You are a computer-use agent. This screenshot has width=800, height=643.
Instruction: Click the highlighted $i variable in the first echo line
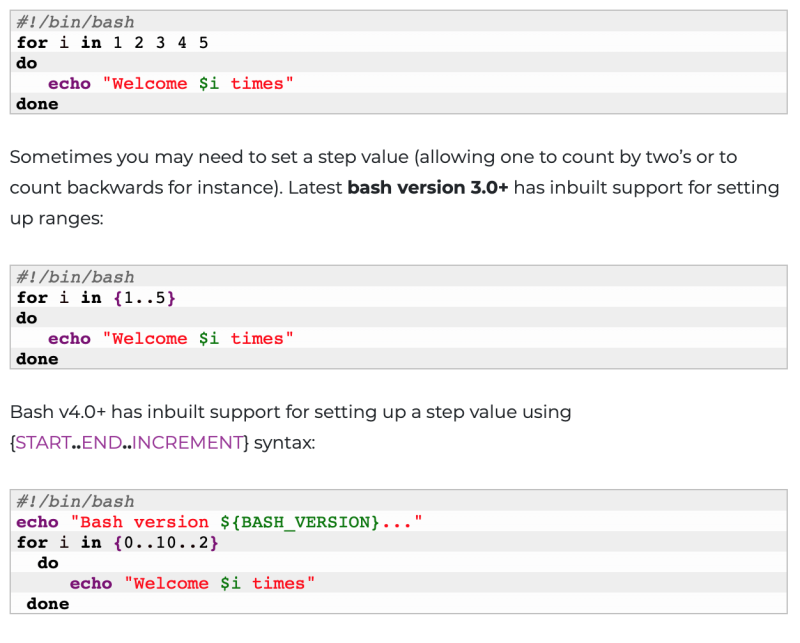pyautogui.click(x=210, y=83)
